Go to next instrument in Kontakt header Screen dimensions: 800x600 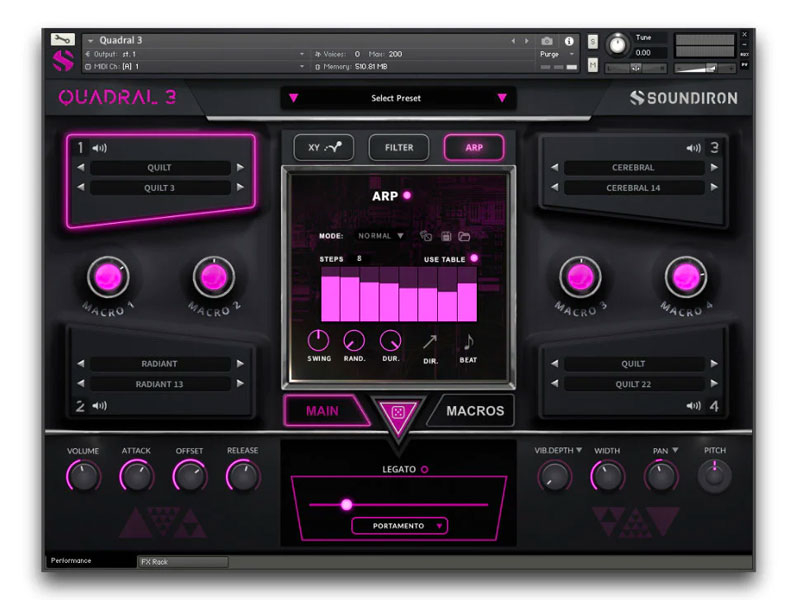[x=527, y=41]
